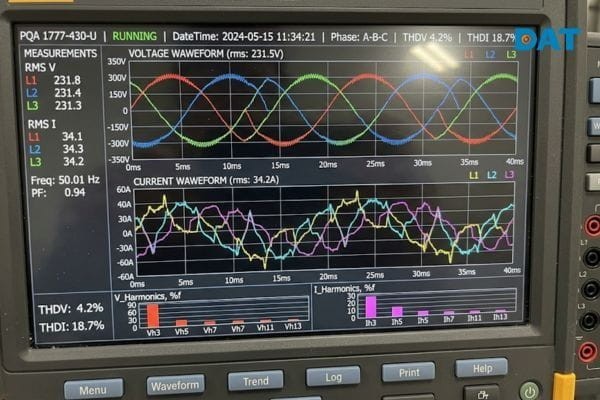
Task: Click the Freq: 50.01 Hz reading
Action: pos(65,180)
